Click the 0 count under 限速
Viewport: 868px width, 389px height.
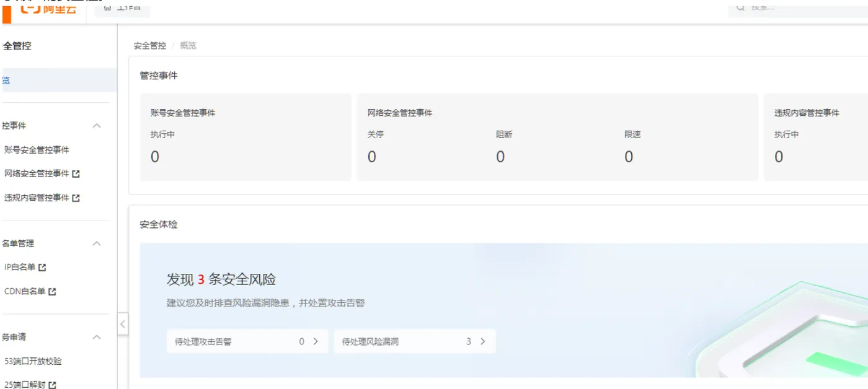pos(629,157)
